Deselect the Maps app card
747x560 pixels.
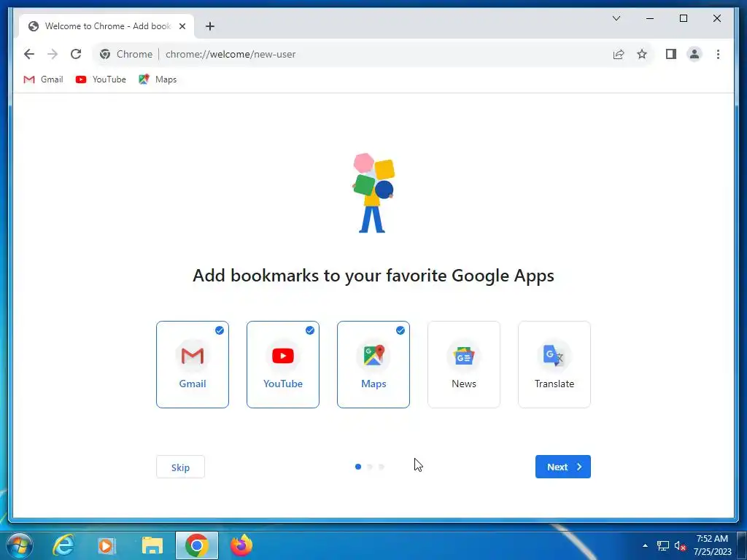tap(373, 365)
